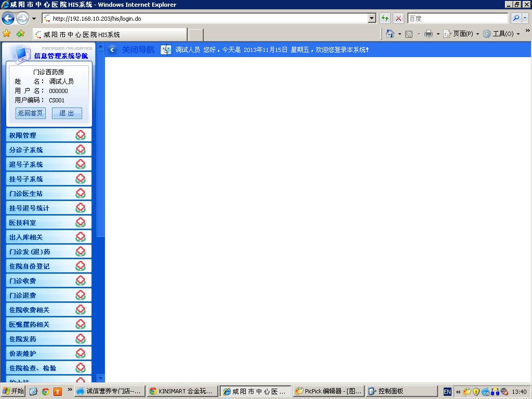The image size is (532, 399).
Task: Click the Favorites star icon
Action: pos(7,34)
